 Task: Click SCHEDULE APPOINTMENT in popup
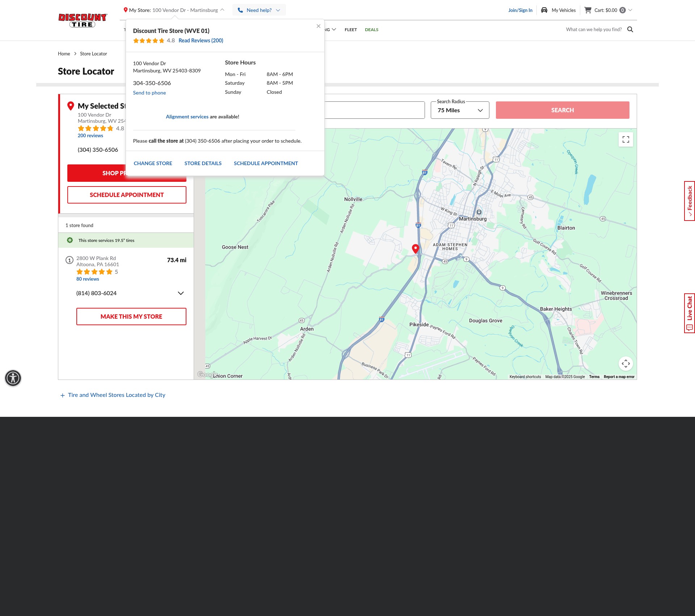click(266, 163)
